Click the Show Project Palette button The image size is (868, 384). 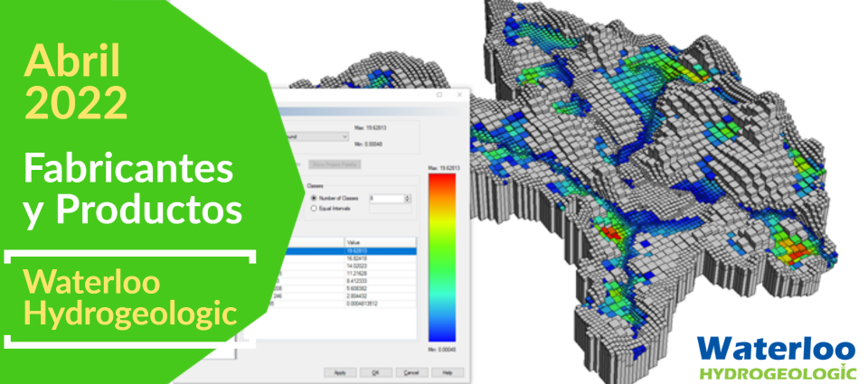(x=335, y=164)
